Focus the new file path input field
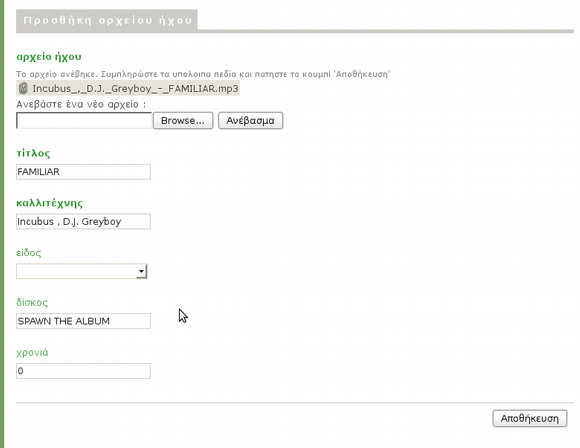This screenshot has height=448, width=580. [84, 121]
